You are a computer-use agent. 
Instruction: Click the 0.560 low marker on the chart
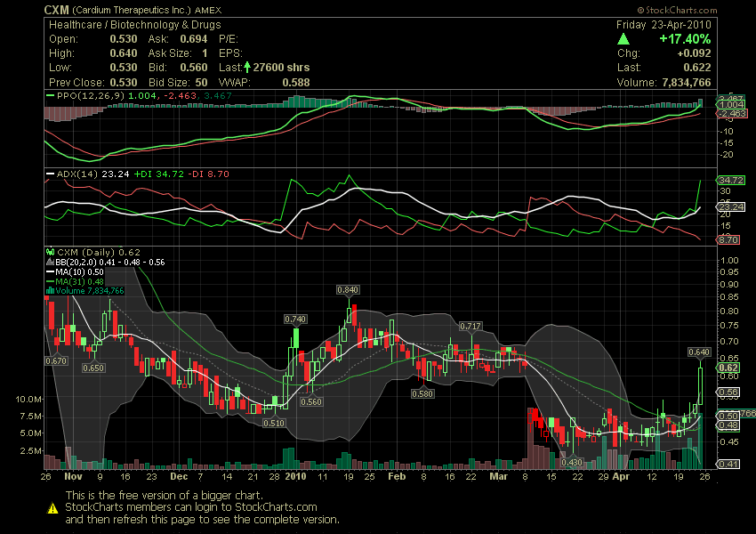tap(311, 401)
